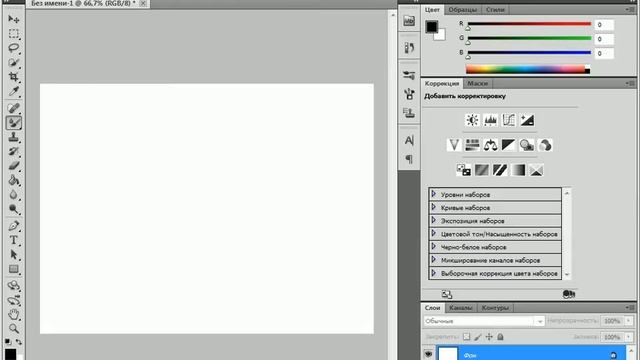Toggle expanded view of Adjustments panel
The height and width of the screenshot is (360, 640).
coord(447,294)
